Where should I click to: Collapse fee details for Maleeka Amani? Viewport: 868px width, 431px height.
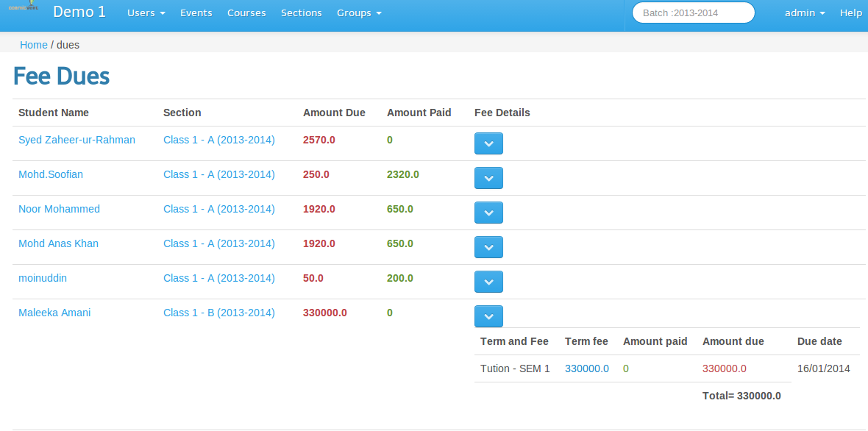click(x=488, y=316)
